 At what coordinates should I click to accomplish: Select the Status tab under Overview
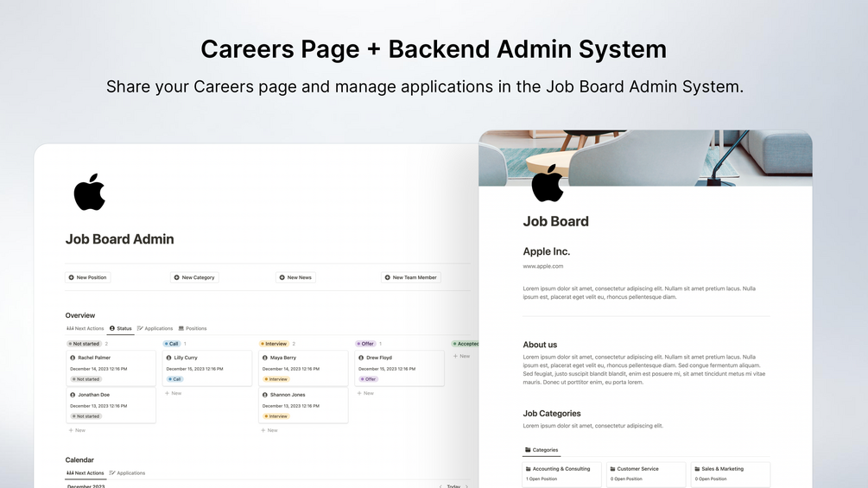click(121, 328)
